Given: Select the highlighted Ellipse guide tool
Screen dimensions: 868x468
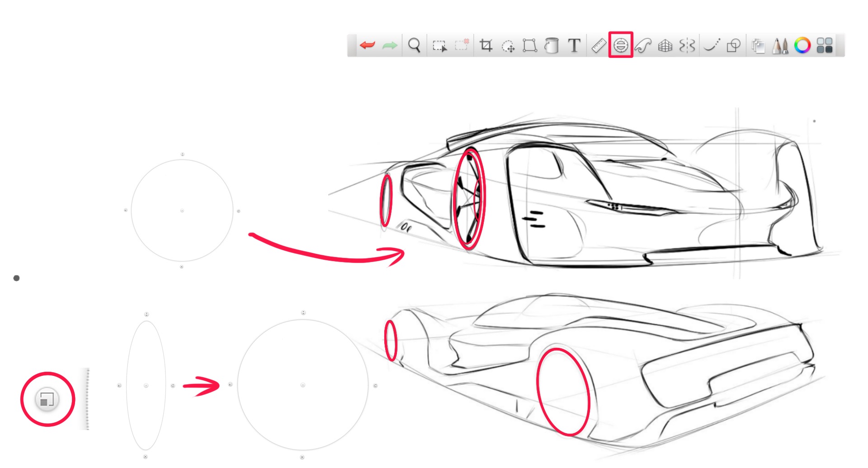Looking at the screenshot, I should coord(621,46).
